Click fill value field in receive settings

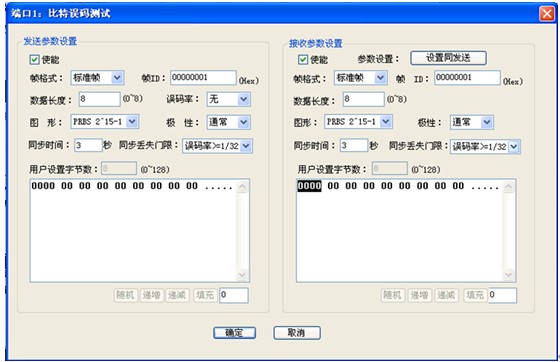pos(502,295)
